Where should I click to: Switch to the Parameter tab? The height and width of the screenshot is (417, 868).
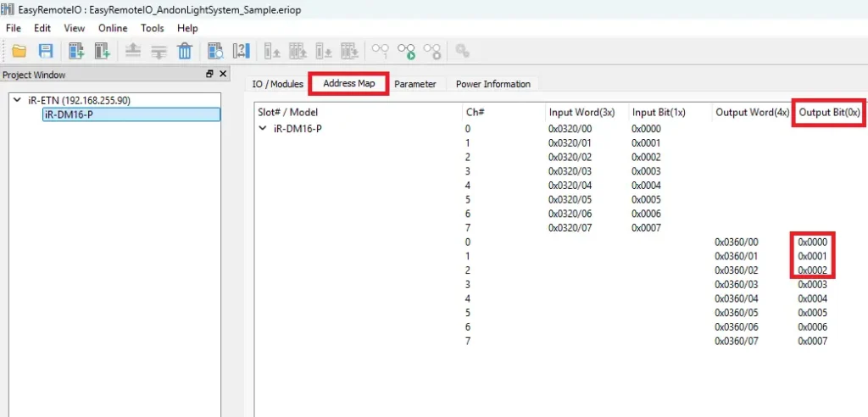(415, 84)
